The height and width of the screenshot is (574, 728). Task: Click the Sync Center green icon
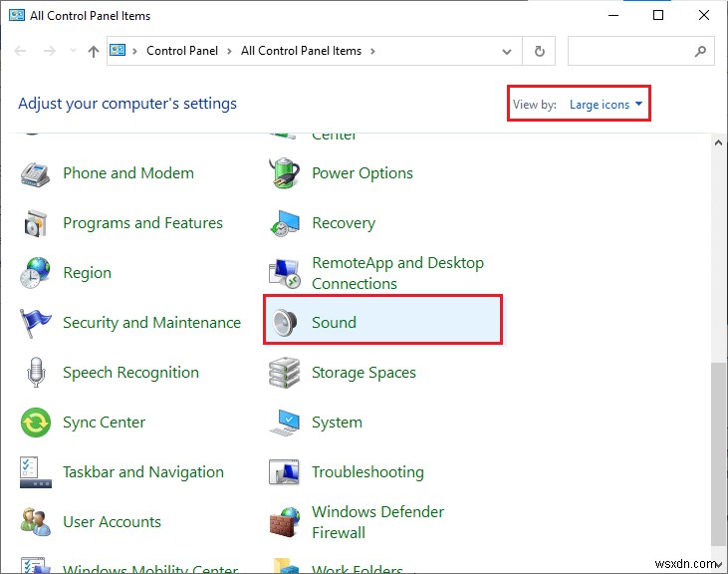(x=36, y=422)
